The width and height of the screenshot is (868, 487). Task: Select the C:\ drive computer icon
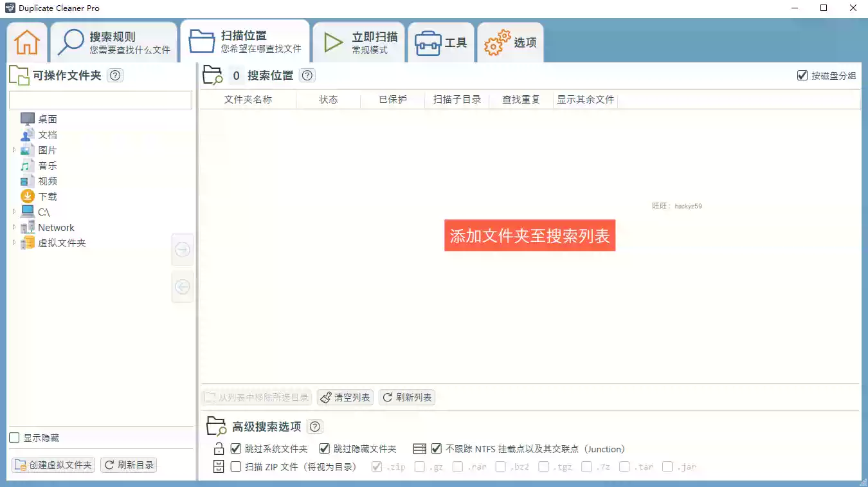tap(28, 212)
